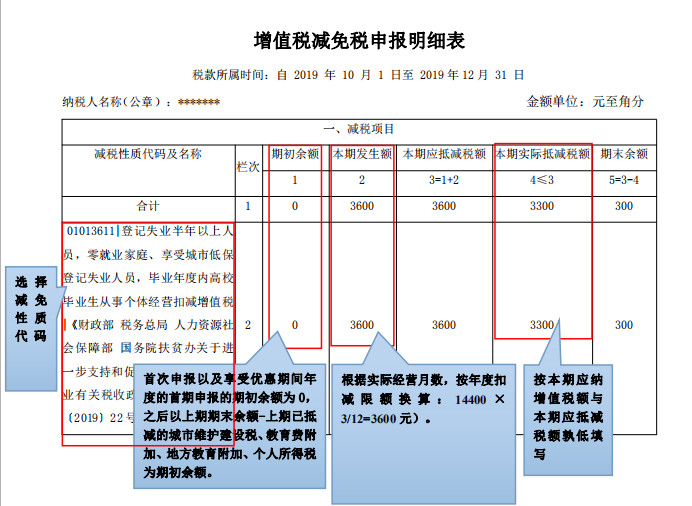Select the line 毕业生从事个体经营扣减增值税
This screenshot has height=506, width=692.
148,302
